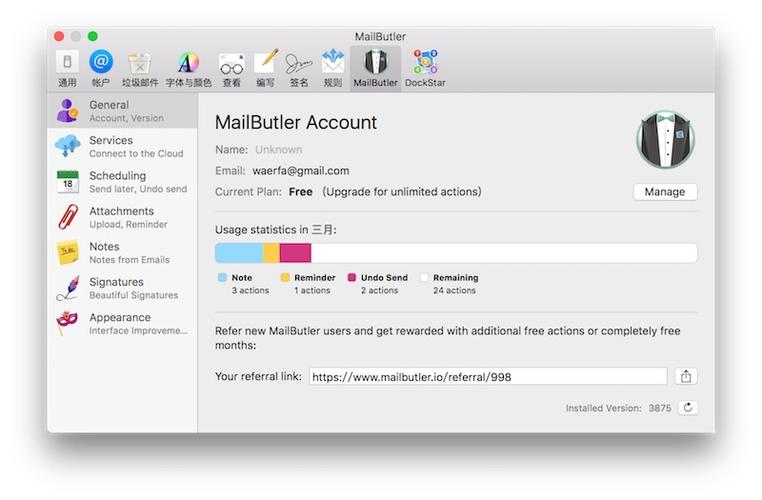Select the Appearance mask icon
The image size is (762, 500).
67,323
